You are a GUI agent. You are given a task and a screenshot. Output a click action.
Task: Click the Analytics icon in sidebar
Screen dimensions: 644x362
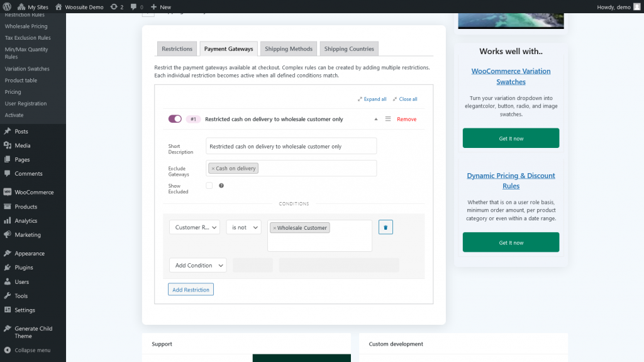[7, 221]
